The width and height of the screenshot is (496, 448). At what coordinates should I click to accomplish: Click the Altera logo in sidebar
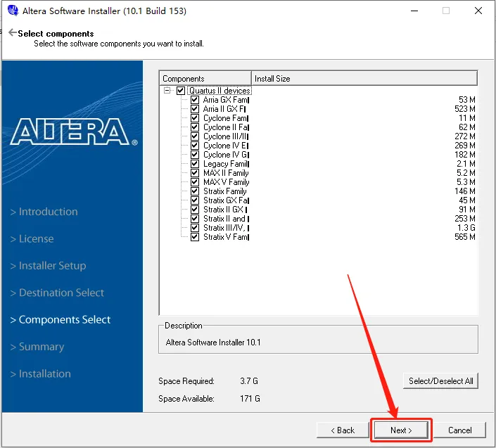tap(73, 132)
